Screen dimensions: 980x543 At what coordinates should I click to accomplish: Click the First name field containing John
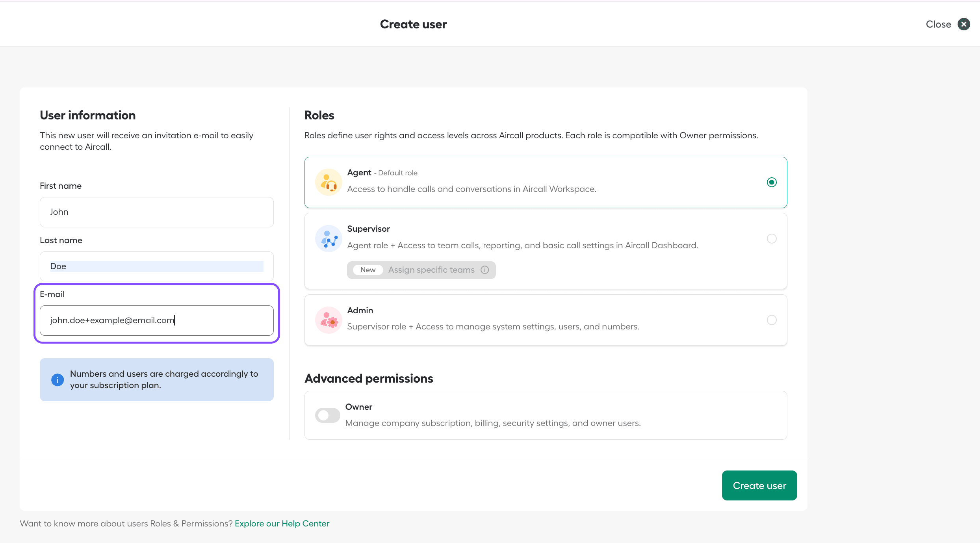[156, 212]
